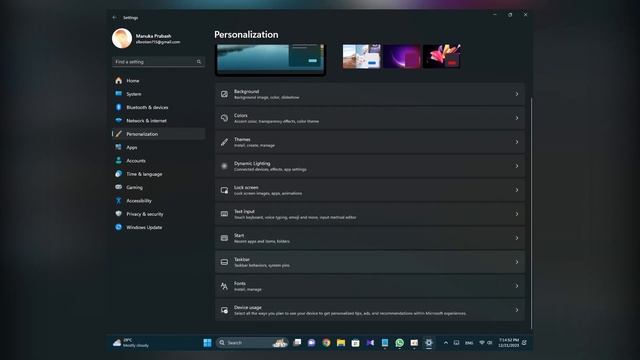Expand the Taskbar row chevron
This screenshot has width=640, height=360.
(x=517, y=262)
